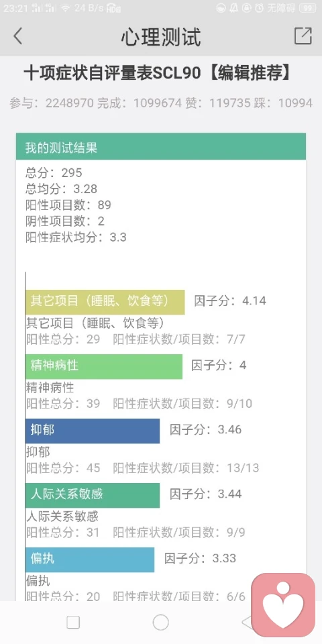Tap the Android home circle button
322x644 pixels.
(160, 623)
